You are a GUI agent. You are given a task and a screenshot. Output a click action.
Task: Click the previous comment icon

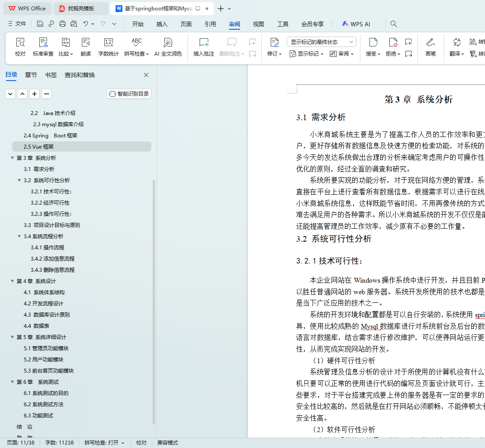click(x=253, y=42)
